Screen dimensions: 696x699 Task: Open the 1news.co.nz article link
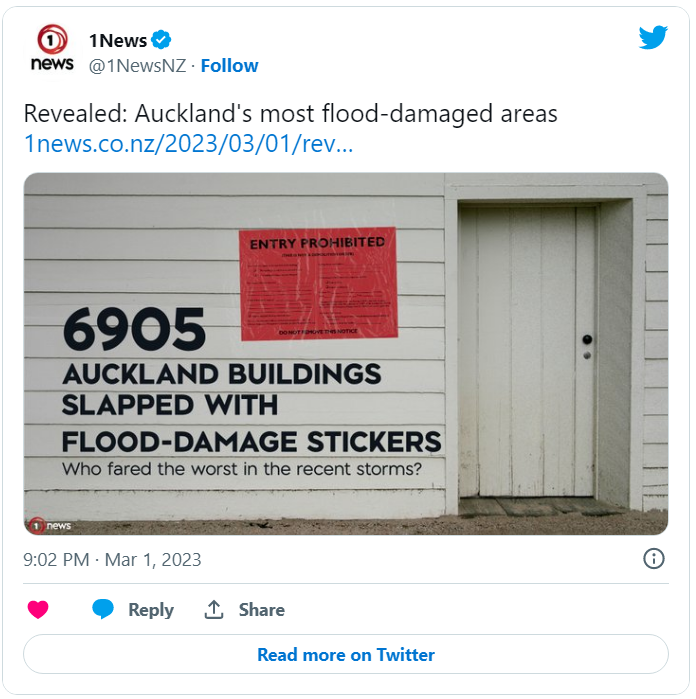click(189, 144)
